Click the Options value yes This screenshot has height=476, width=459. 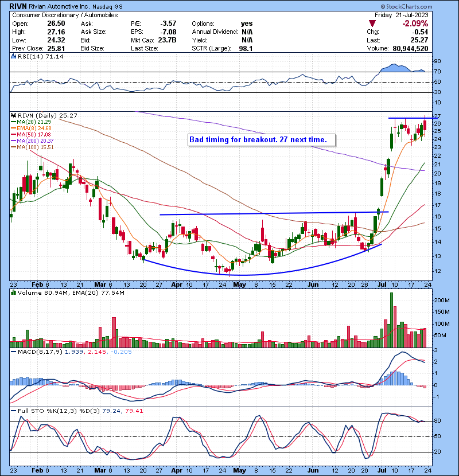click(246, 24)
